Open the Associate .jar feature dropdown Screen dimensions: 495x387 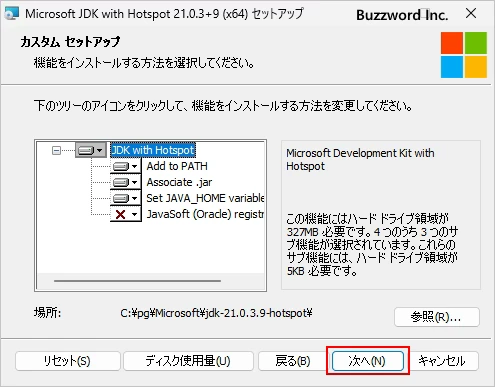pyautogui.click(x=126, y=182)
